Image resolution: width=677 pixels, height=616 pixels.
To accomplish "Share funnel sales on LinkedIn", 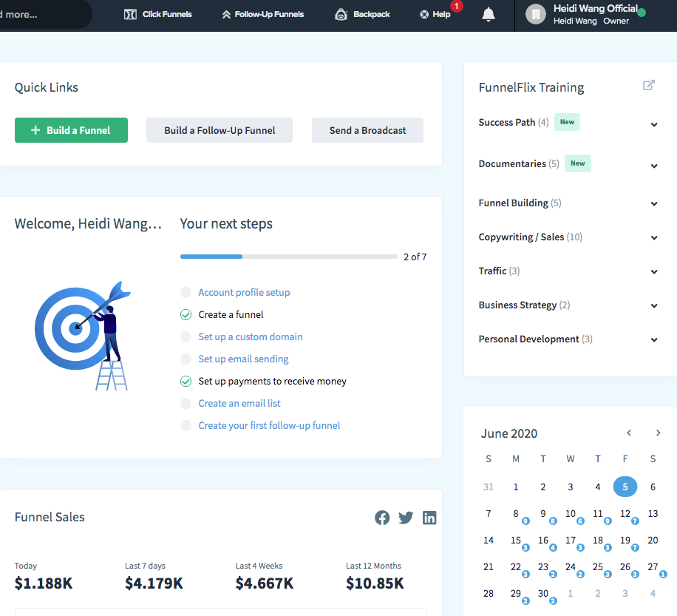I will pos(429,518).
